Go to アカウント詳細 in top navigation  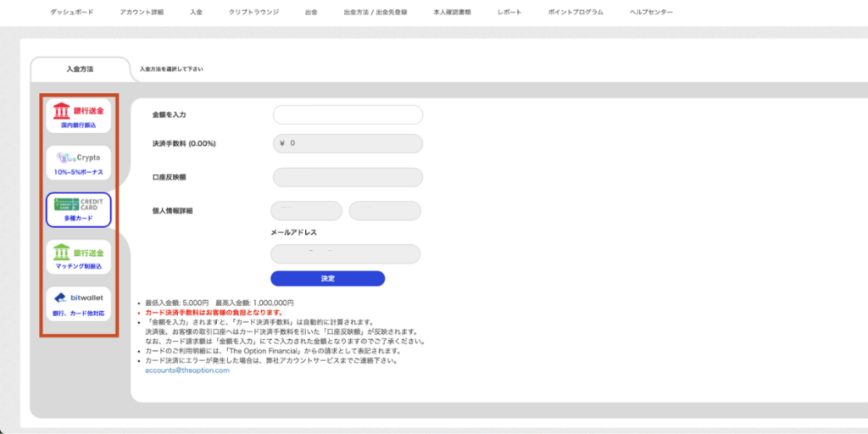[x=142, y=12]
